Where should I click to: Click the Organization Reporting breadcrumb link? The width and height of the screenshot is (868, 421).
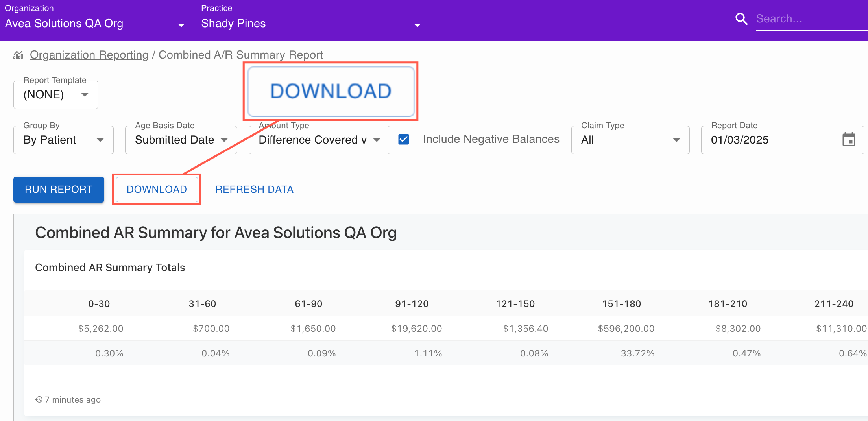[89, 55]
